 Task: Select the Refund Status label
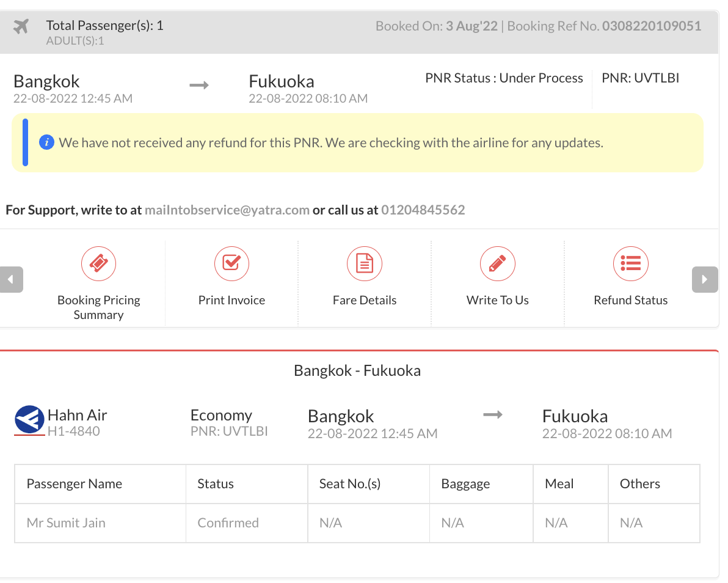[630, 300]
